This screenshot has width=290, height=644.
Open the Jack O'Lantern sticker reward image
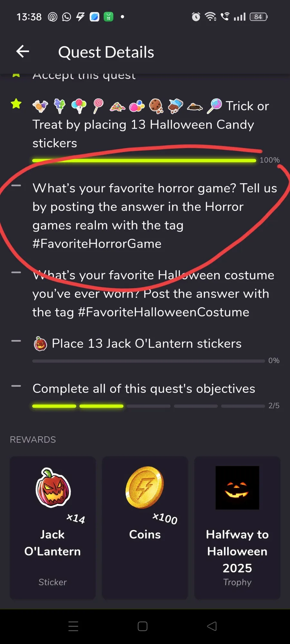pyautogui.click(x=53, y=488)
